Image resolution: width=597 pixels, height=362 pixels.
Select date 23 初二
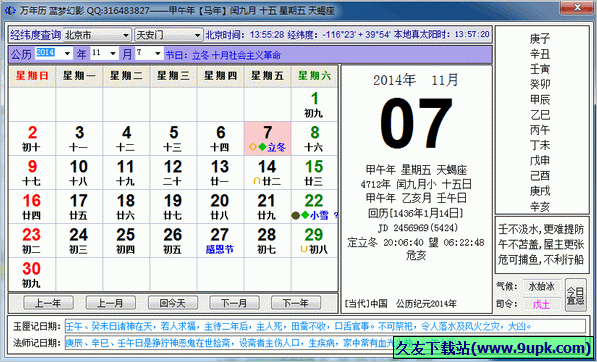pos(32,241)
